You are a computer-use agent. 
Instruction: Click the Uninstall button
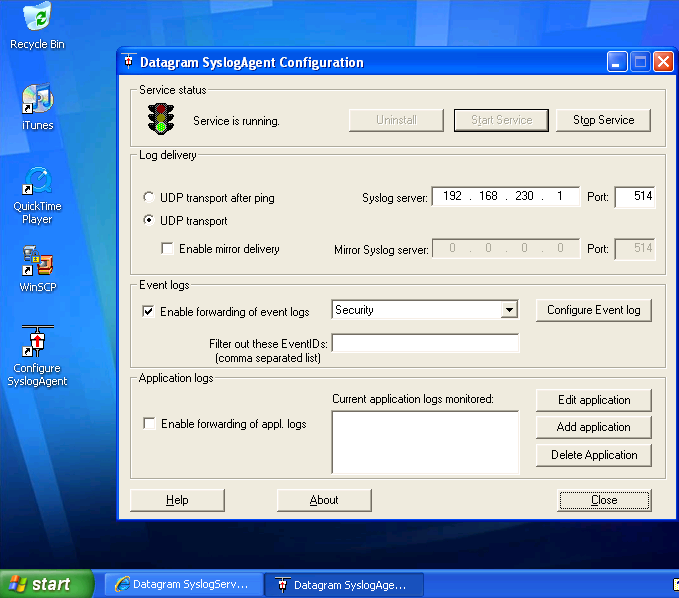point(396,120)
